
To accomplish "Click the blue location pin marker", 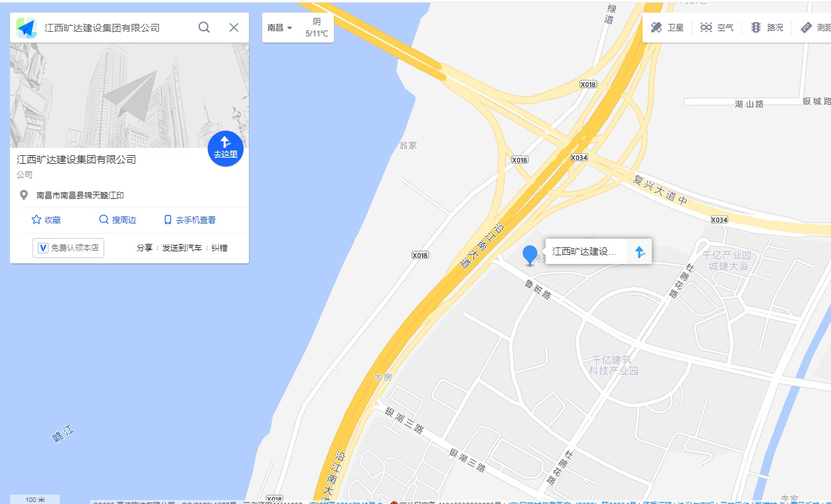I will point(530,255).
